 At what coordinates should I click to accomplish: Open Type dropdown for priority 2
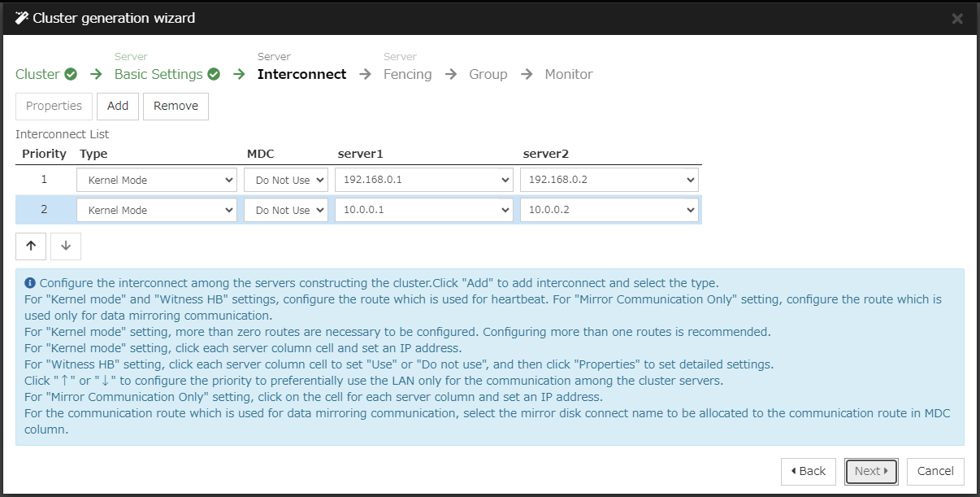156,210
